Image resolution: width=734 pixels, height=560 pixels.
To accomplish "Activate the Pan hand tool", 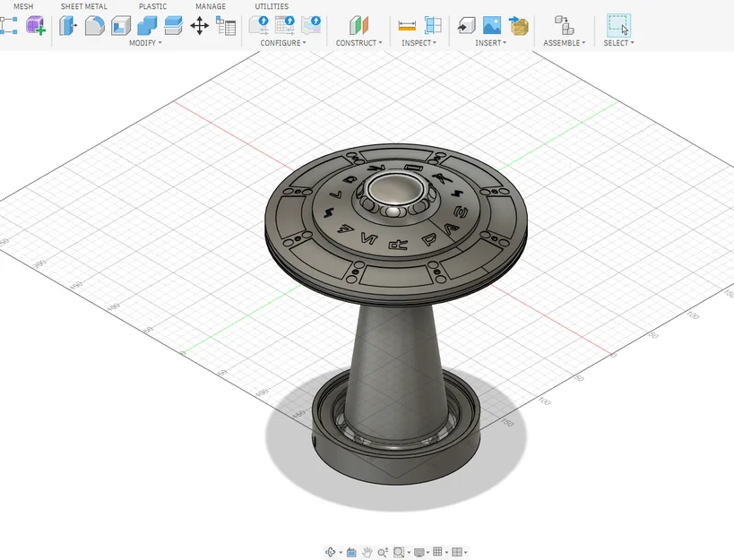I will [367, 553].
